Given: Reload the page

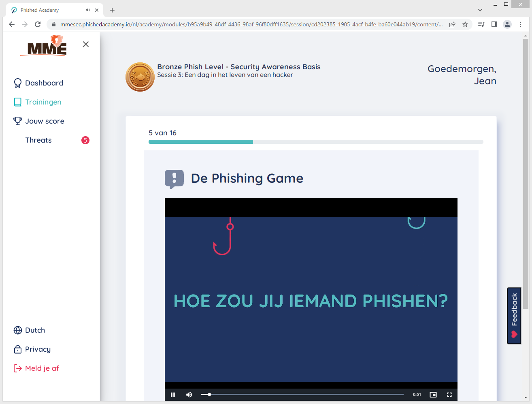Looking at the screenshot, I should coord(38,24).
